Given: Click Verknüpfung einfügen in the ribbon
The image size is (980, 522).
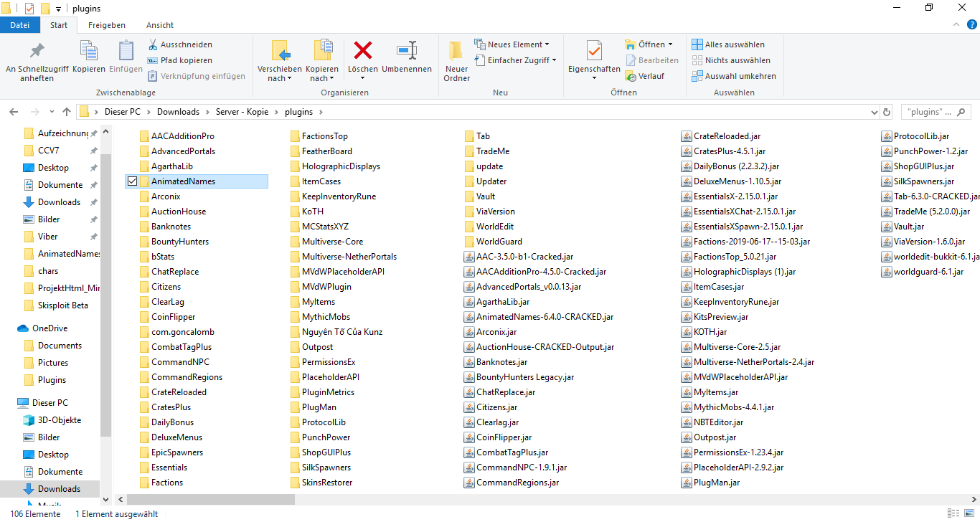Looking at the screenshot, I should tap(197, 76).
